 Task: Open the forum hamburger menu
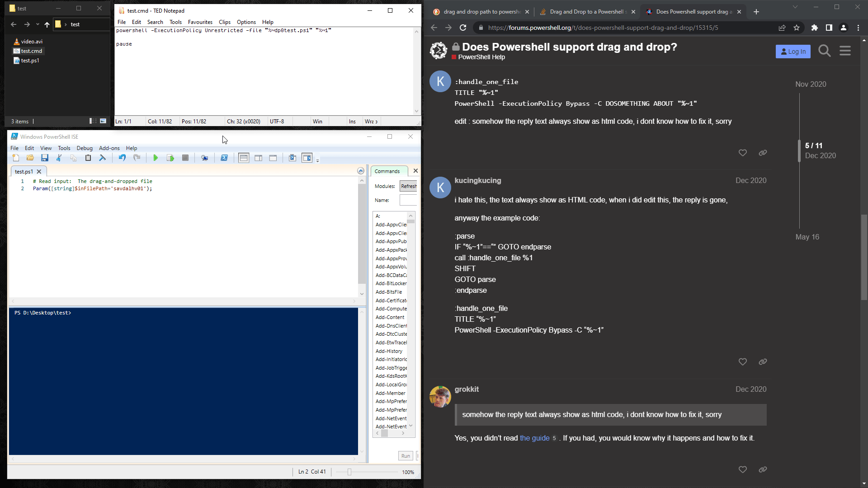845,51
